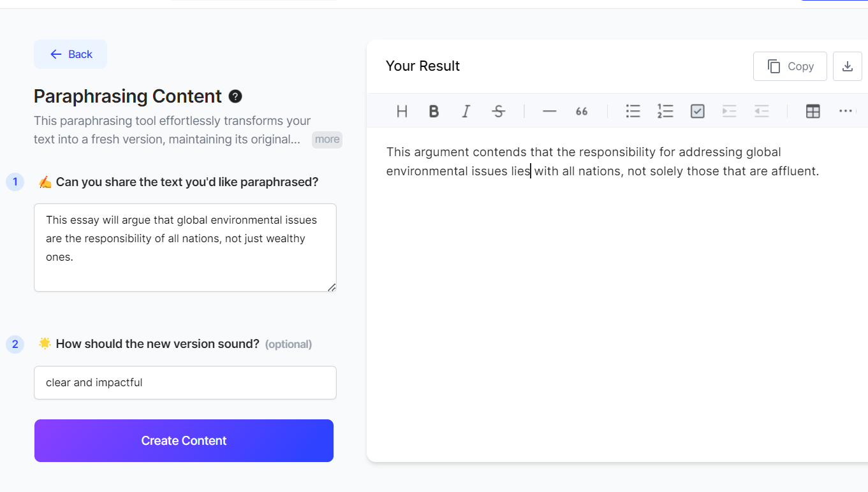The width and height of the screenshot is (868, 492).
Task: Copy the result text
Action: (790, 66)
